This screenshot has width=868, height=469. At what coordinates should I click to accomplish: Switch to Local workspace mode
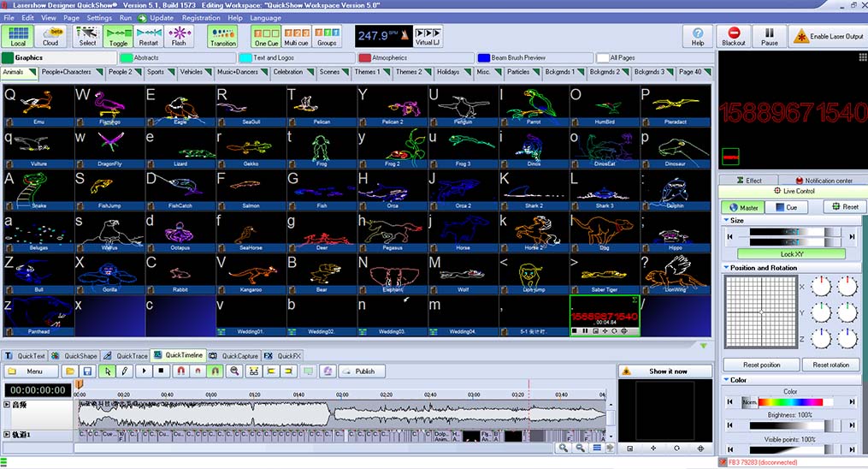click(18, 36)
